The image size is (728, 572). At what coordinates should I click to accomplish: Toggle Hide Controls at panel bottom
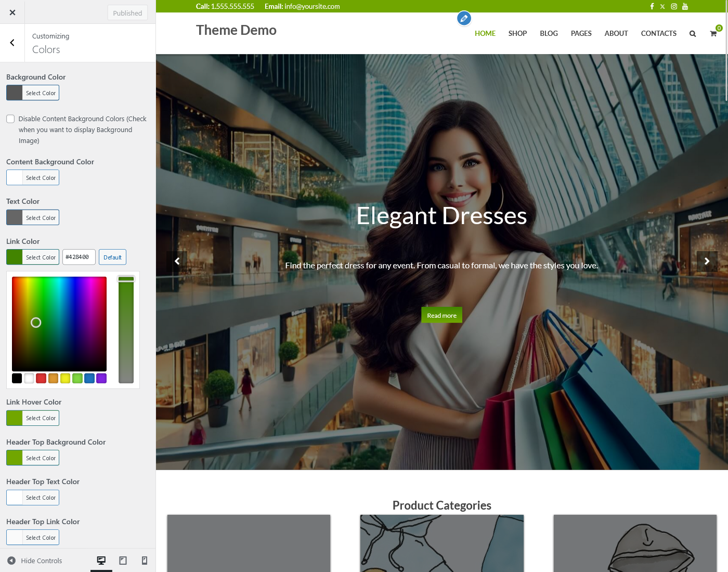click(x=35, y=561)
